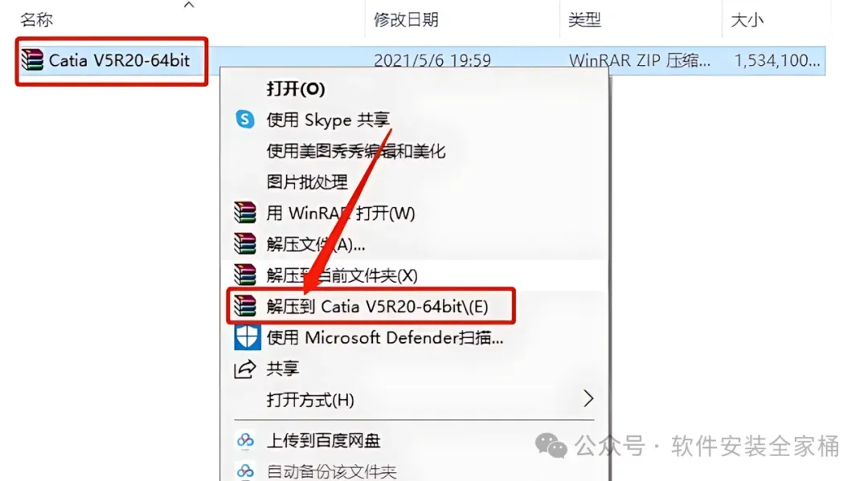This screenshot has width=868, height=481.
Task: Click the 大小 column header
Action: pyautogui.click(x=747, y=20)
